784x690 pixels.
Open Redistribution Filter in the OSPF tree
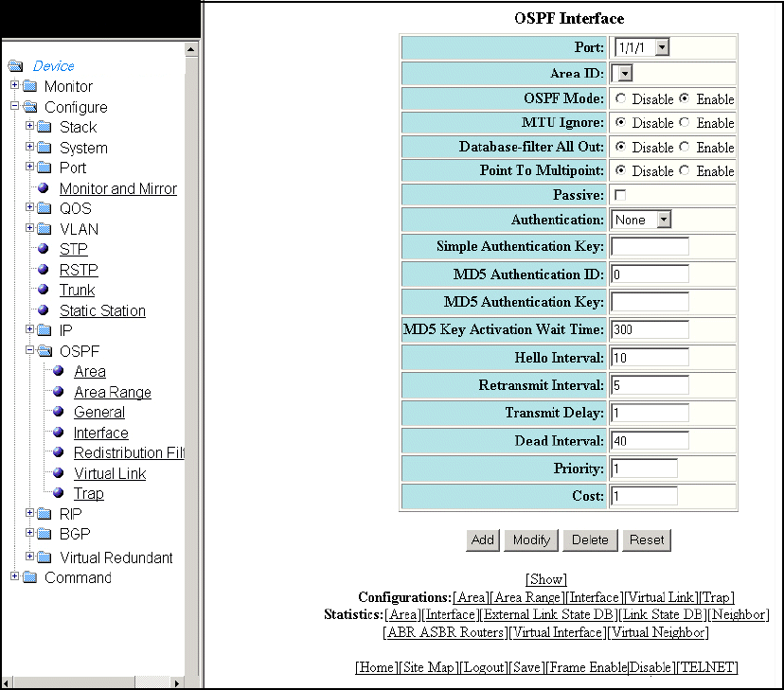click(129, 452)
